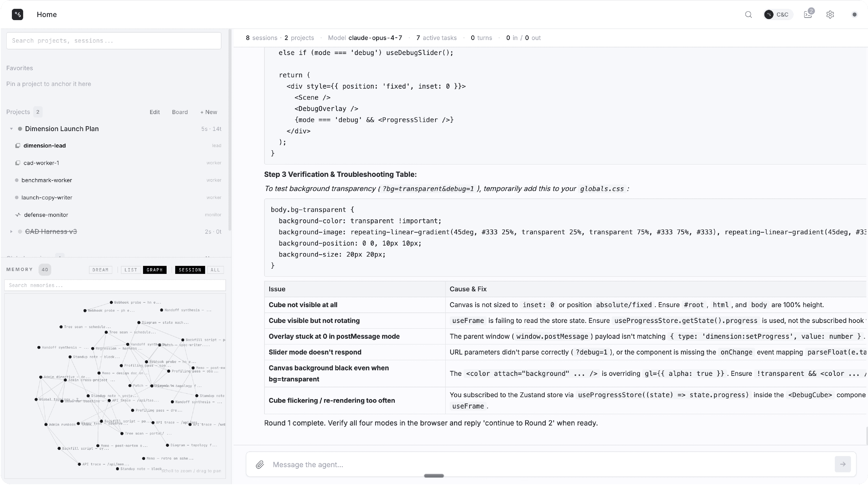Open the settings gear icon
The width and height of the screenshot is (868, 485).
[x=830, y=15]
